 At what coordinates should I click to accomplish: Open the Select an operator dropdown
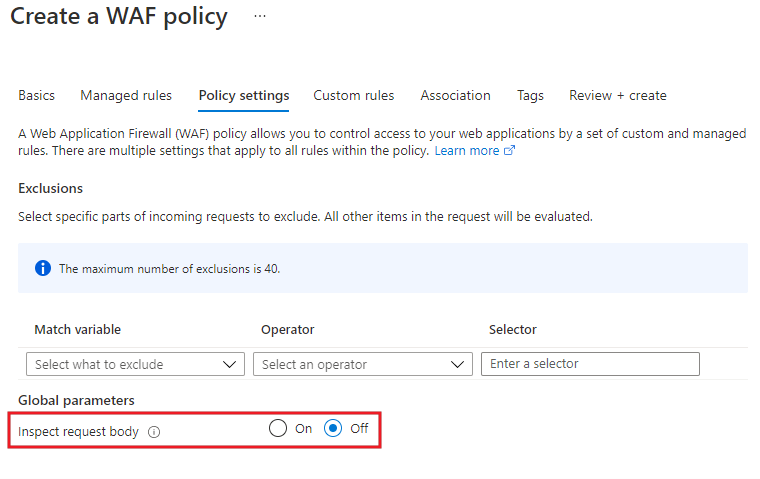pos(363,364)
